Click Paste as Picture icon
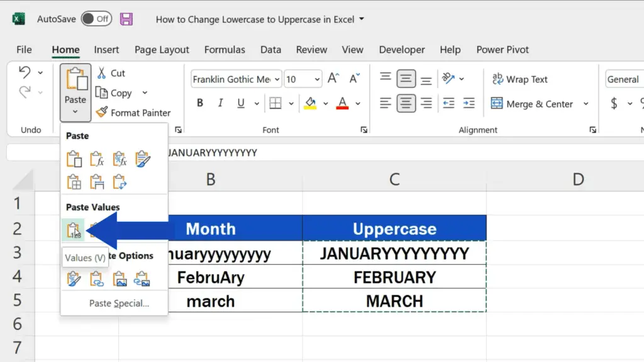 120,279
